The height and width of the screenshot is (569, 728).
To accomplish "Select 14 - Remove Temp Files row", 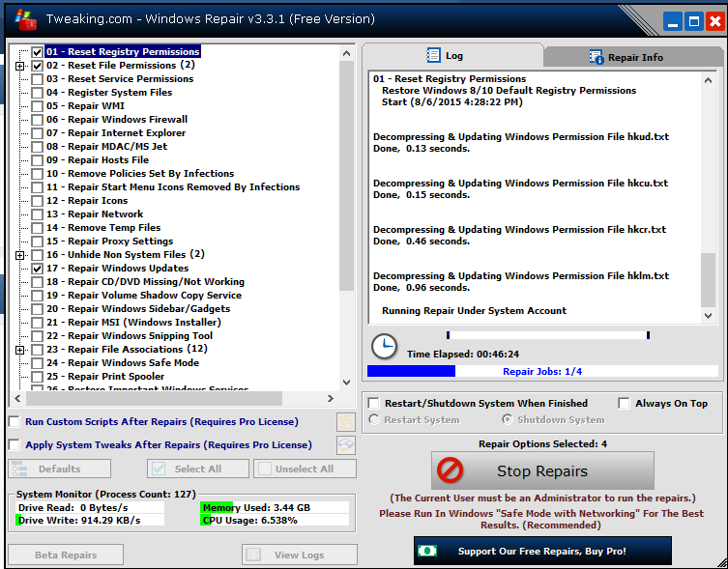I will click(103, 227).
